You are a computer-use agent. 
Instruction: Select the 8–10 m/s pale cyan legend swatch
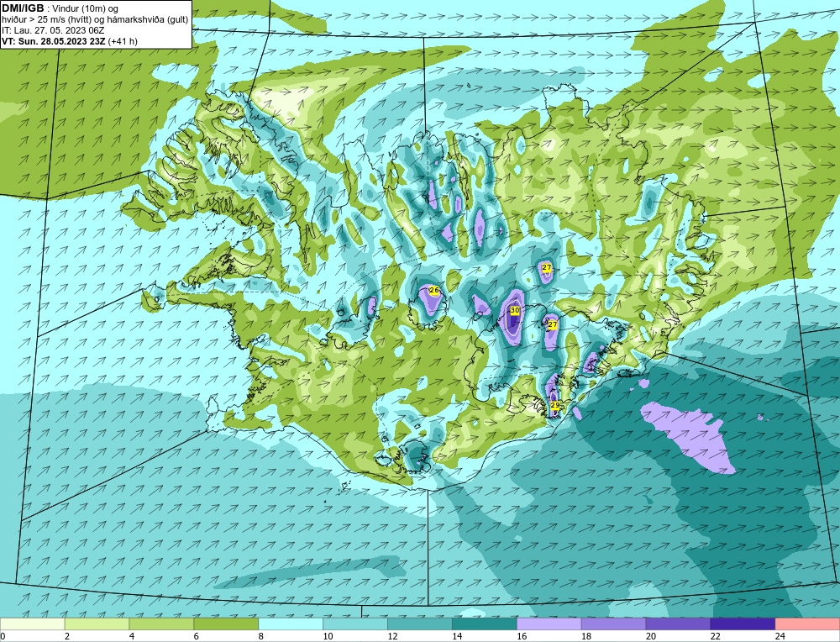pos(291,624)
